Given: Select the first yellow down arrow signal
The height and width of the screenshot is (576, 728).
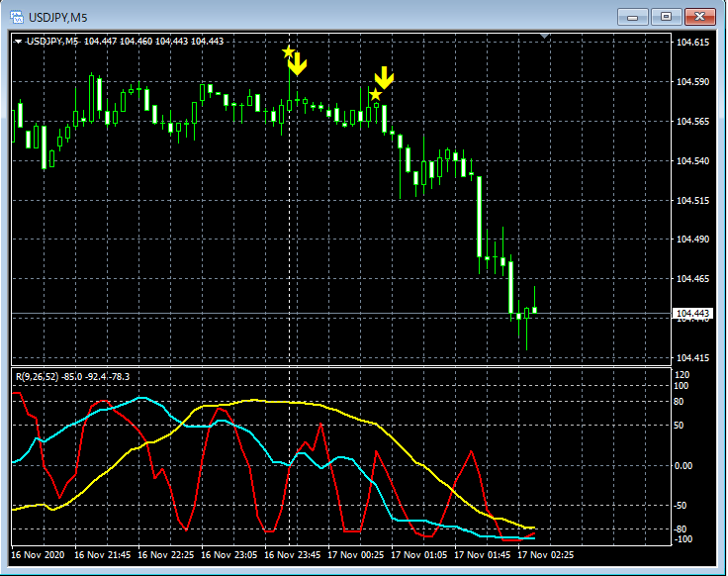Looking at the screenshot, I should (x=298, y=64).
